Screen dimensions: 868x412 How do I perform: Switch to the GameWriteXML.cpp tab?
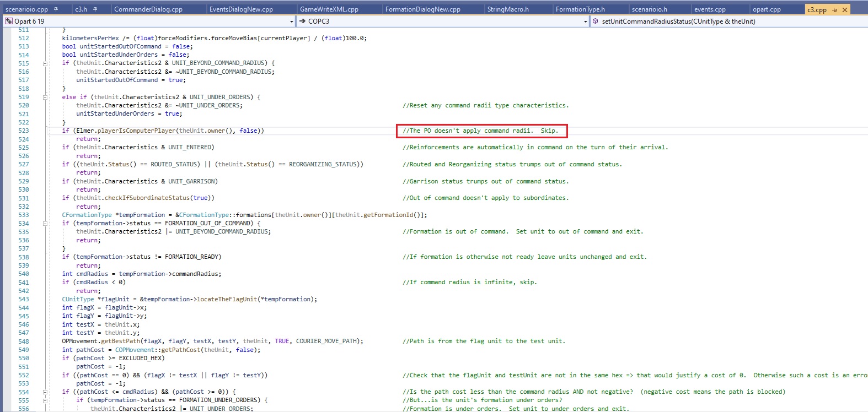click(329, 9)
